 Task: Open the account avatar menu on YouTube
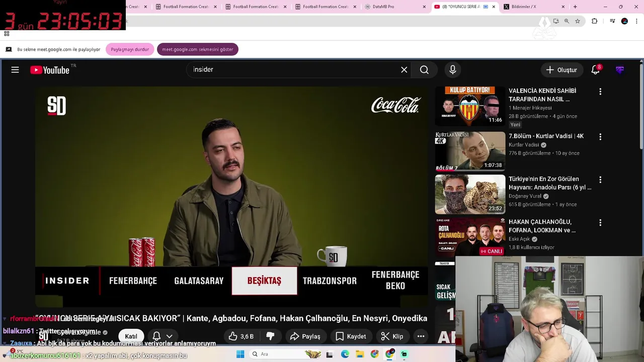[x=620, y=70]
